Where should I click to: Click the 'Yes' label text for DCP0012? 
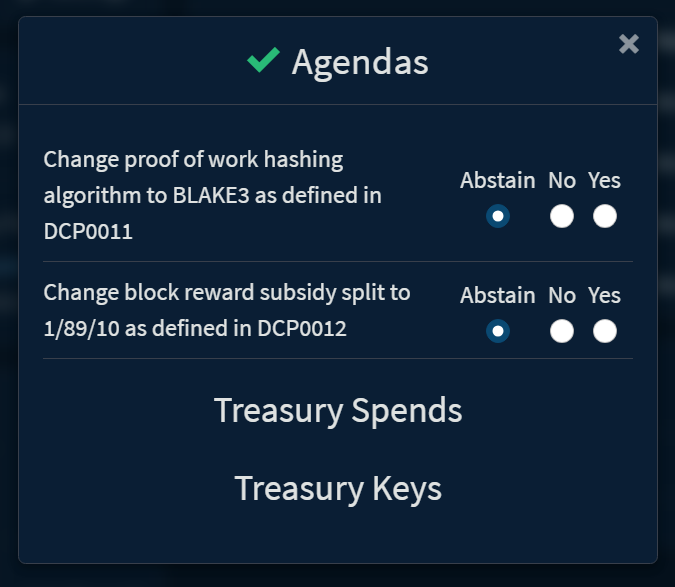click(604, 296)
